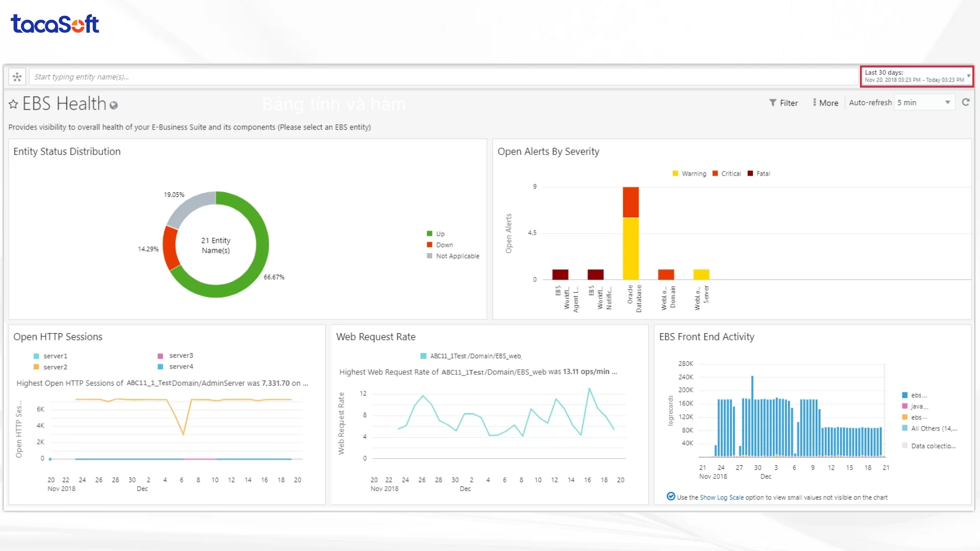Viewport: 980px width, 551px height.
Task: Click the Show Log Scale link
Action: point(721,497)
